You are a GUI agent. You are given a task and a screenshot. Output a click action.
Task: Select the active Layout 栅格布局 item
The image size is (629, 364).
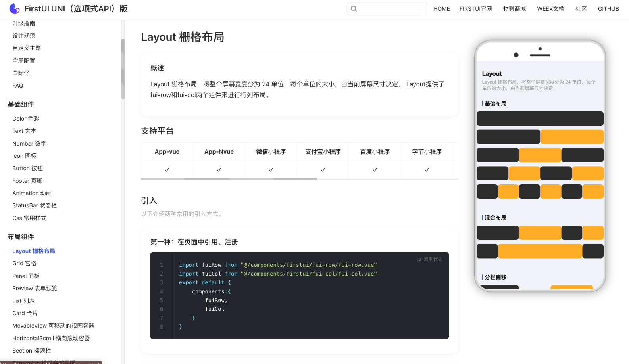click(34, 251)
